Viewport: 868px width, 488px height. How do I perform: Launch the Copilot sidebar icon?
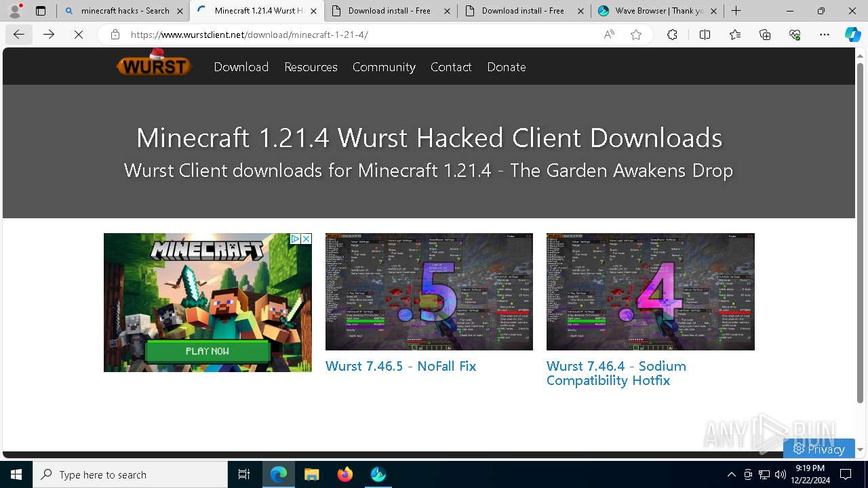pyautogui.click(x=852, y=35)
